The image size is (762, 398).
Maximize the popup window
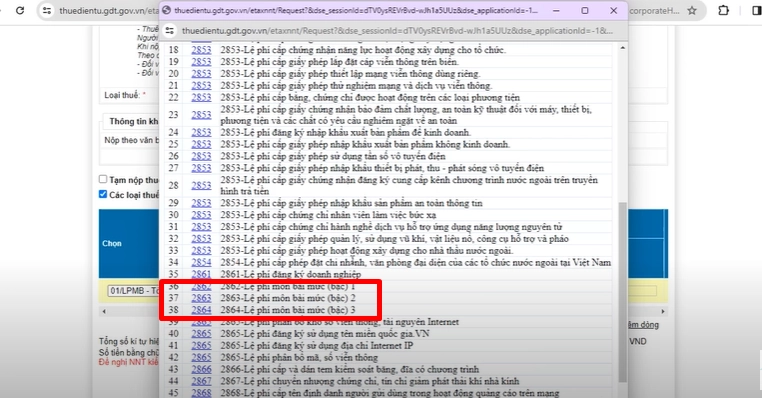point(585,10)
